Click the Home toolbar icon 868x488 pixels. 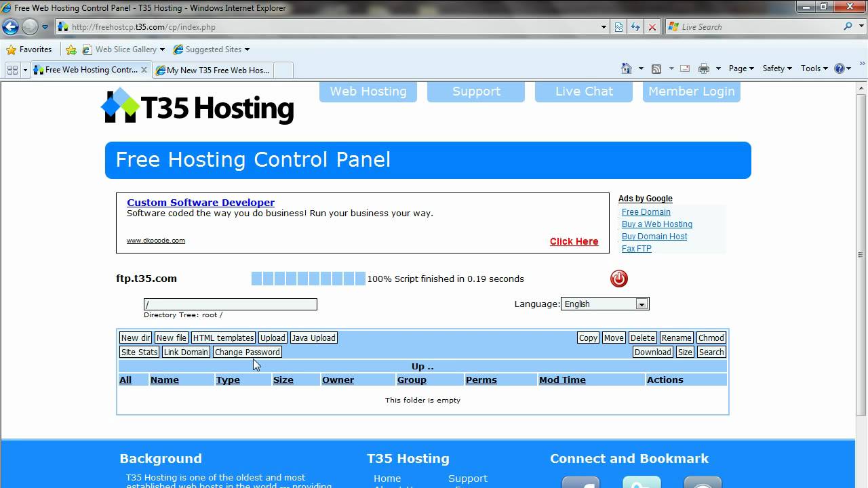627,68
